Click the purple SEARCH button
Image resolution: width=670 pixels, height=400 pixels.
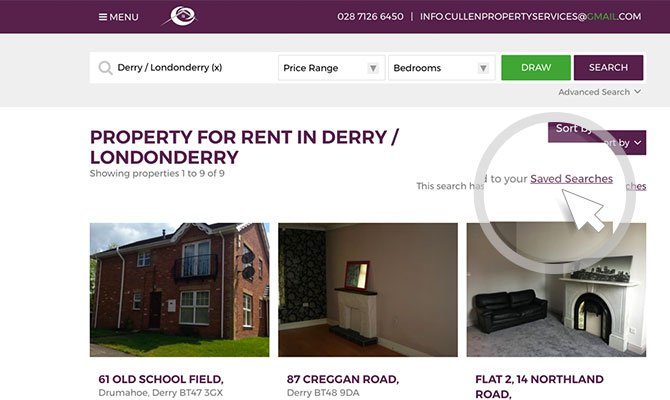tap(608, 68)
